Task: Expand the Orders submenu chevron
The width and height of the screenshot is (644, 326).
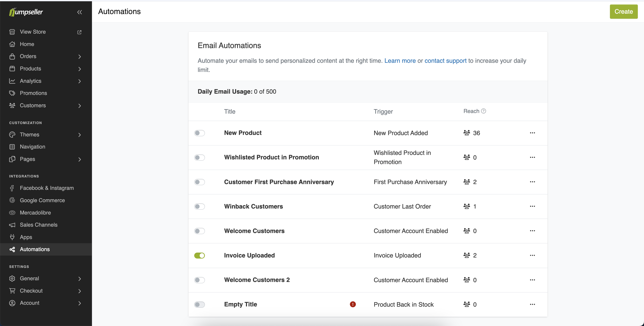Action: (x=79, y=56)
